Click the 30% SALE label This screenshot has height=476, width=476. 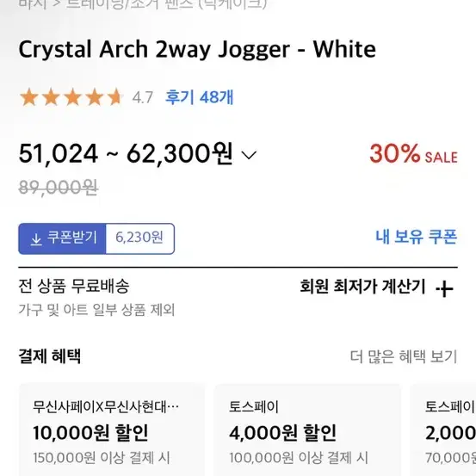413,154
